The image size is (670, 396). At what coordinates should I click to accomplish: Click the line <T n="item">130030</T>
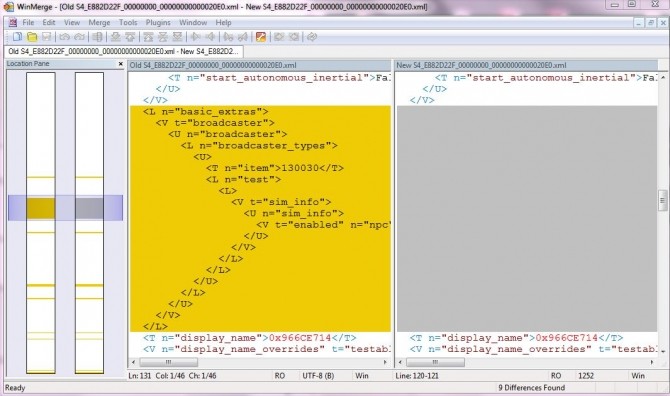[x=275, y=168]
